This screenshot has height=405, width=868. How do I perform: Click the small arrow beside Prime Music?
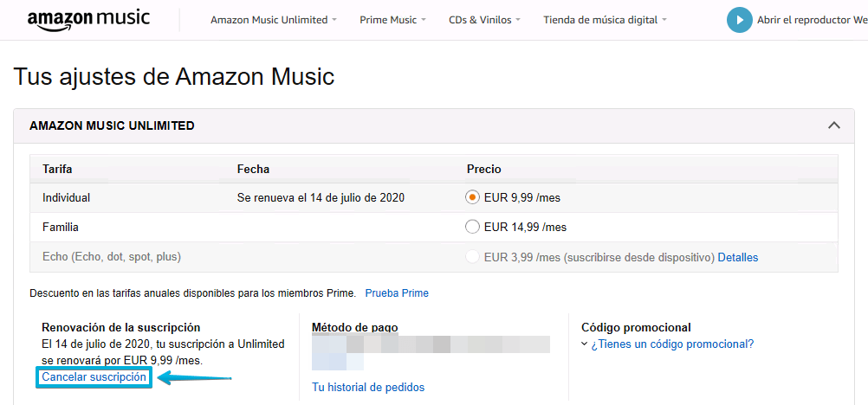coord(424,20)
